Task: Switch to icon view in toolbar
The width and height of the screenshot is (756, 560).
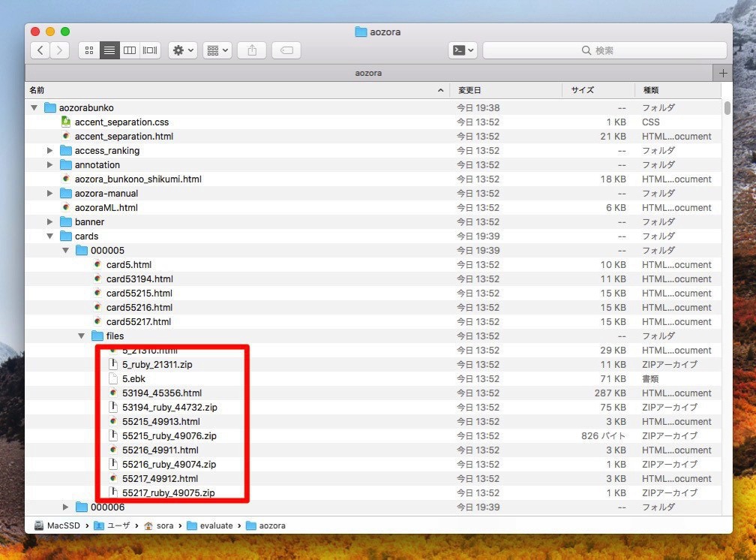Action: (89, 50)
